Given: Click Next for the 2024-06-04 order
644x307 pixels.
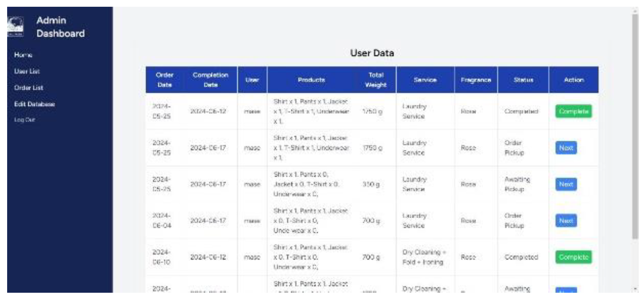Looking at the screenshot, I should pyautogui.click(x=565, y=221).
